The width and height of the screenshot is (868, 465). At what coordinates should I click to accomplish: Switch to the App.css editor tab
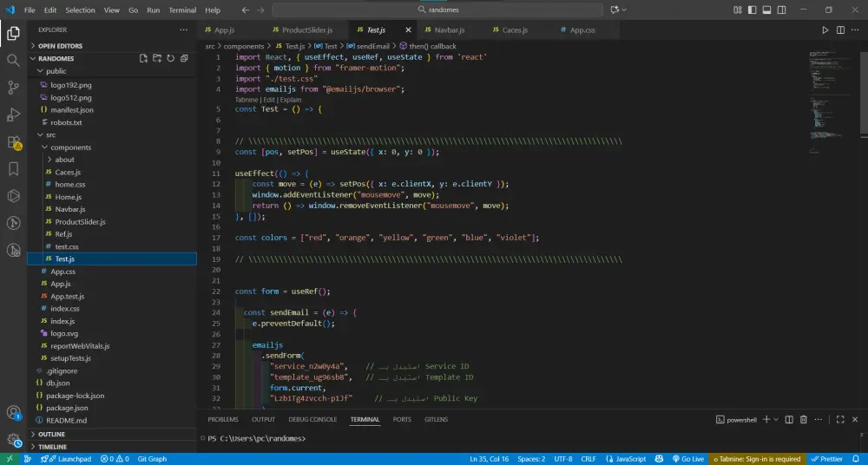(582, 29)
